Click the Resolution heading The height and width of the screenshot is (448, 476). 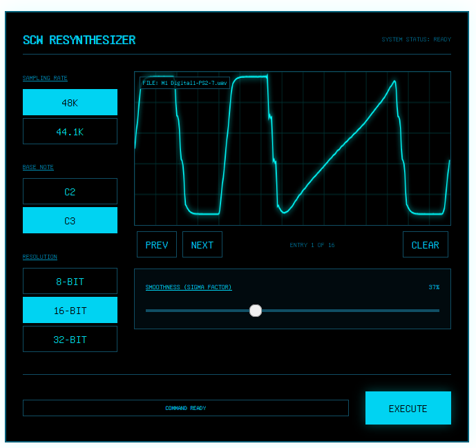pos(40,257)
